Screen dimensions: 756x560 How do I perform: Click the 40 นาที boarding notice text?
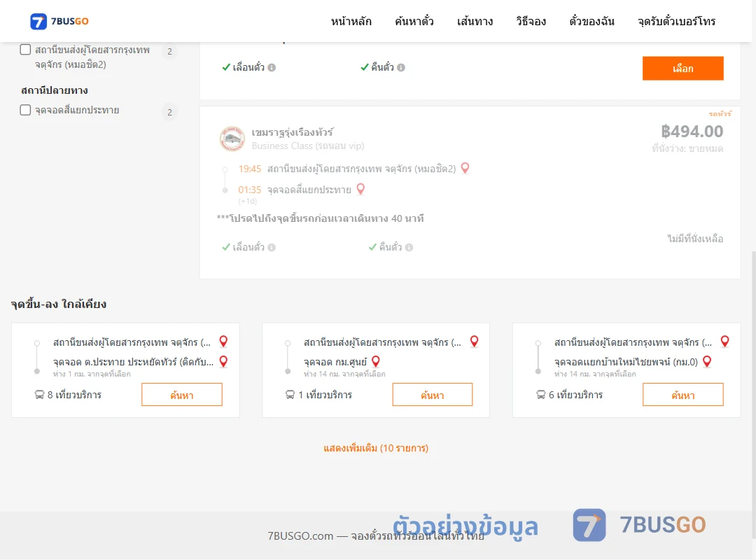click(320, 218)
